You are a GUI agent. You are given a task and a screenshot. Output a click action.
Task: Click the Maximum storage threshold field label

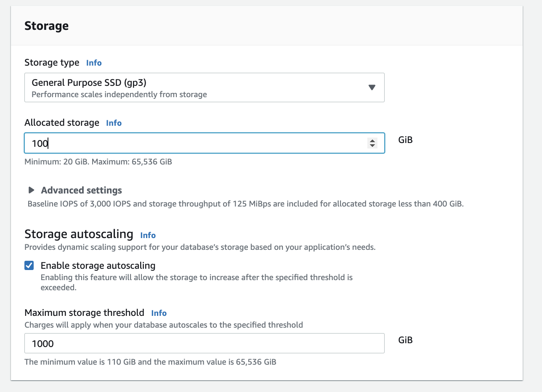click(84, 313)
